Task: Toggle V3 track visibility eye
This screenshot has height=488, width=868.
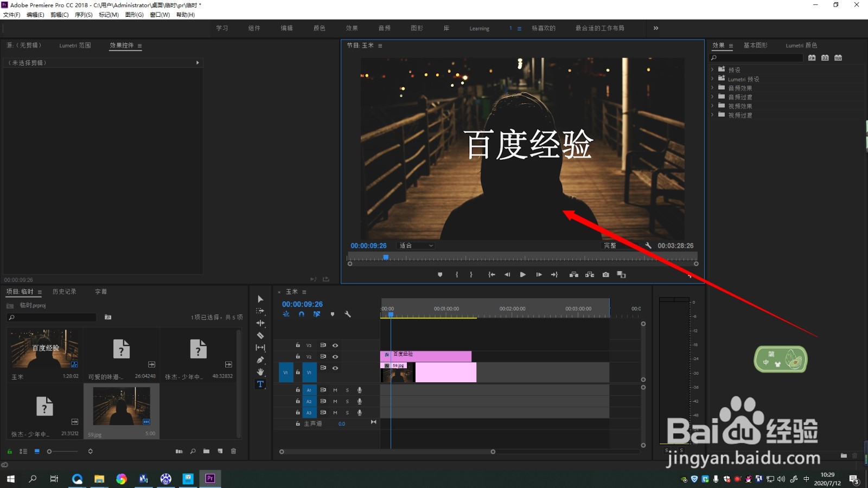Action: point(335,345)
